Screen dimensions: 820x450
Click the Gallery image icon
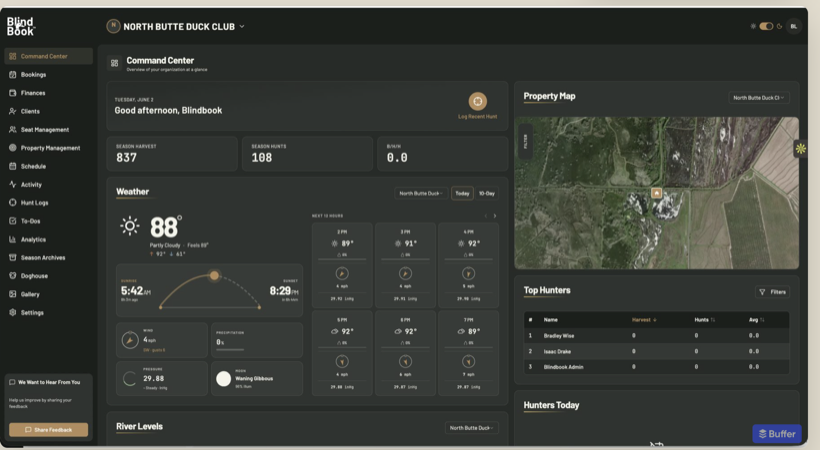click(13, 294)
